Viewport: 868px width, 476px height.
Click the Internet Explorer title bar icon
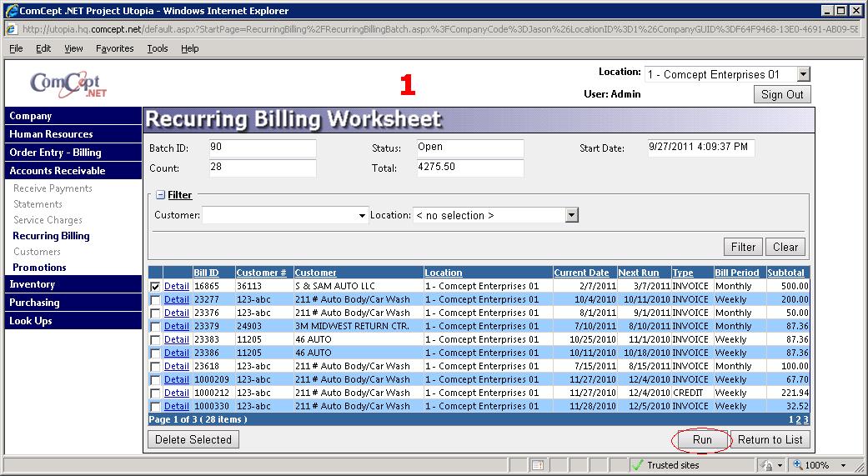click(x=11, y=11)
